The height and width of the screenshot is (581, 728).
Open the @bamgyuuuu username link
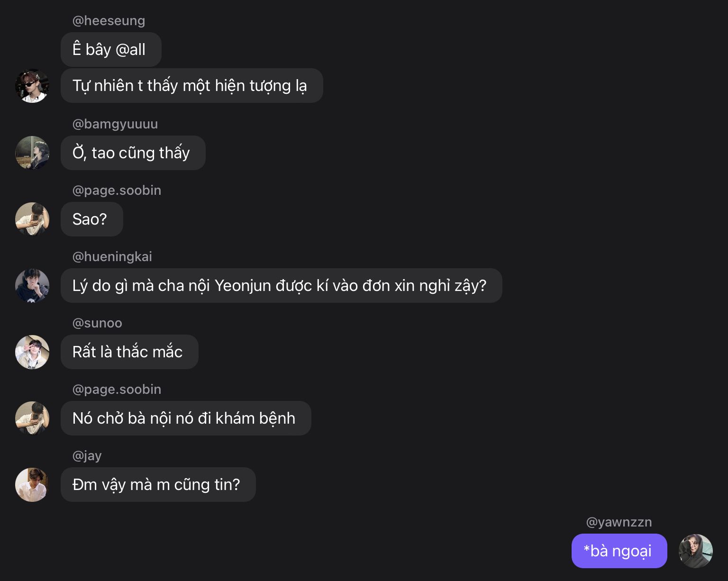[x=115, y=124]
